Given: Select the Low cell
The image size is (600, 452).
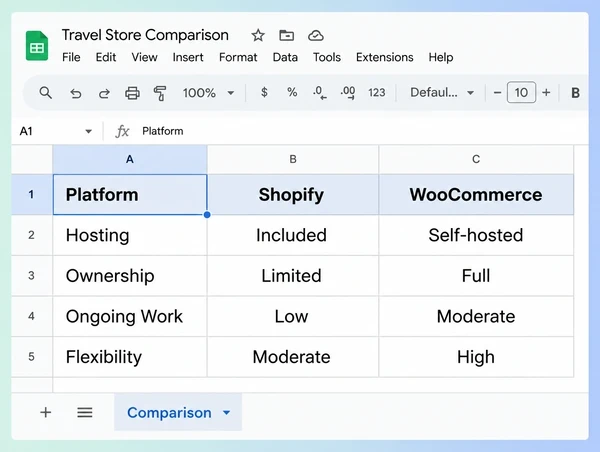Looking at the screenshot, I should click(x=293, y=316).
